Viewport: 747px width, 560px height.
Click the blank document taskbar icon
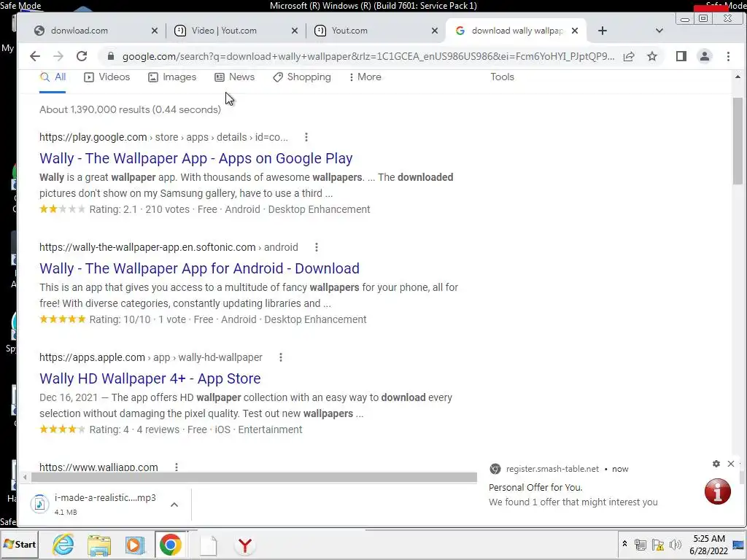208,545
